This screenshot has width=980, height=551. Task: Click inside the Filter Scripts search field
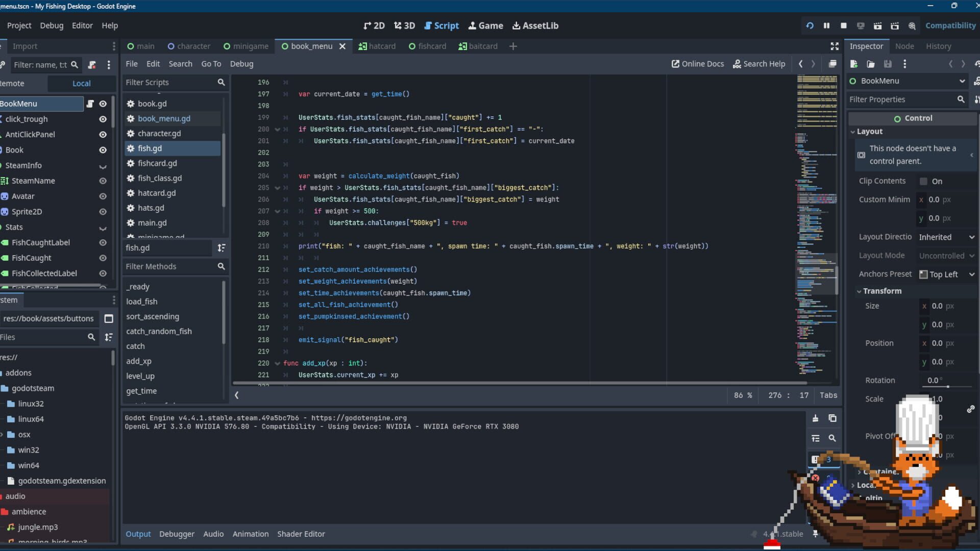(168, 82)
